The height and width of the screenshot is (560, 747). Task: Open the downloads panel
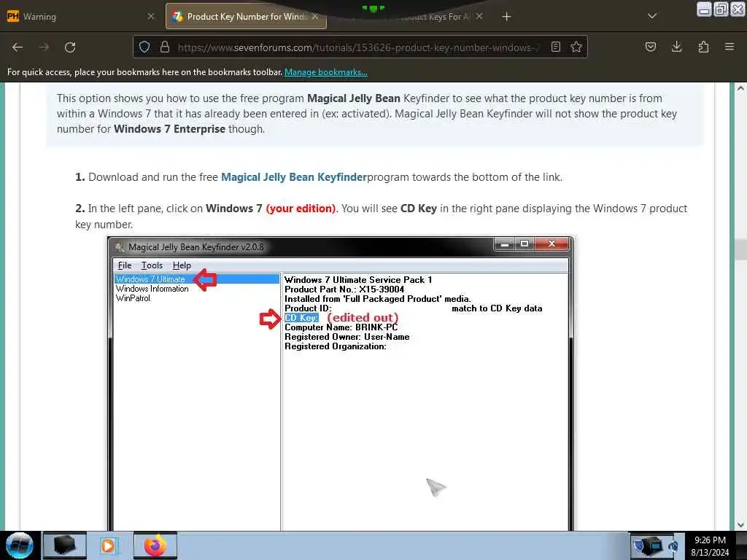pos(676,47)
